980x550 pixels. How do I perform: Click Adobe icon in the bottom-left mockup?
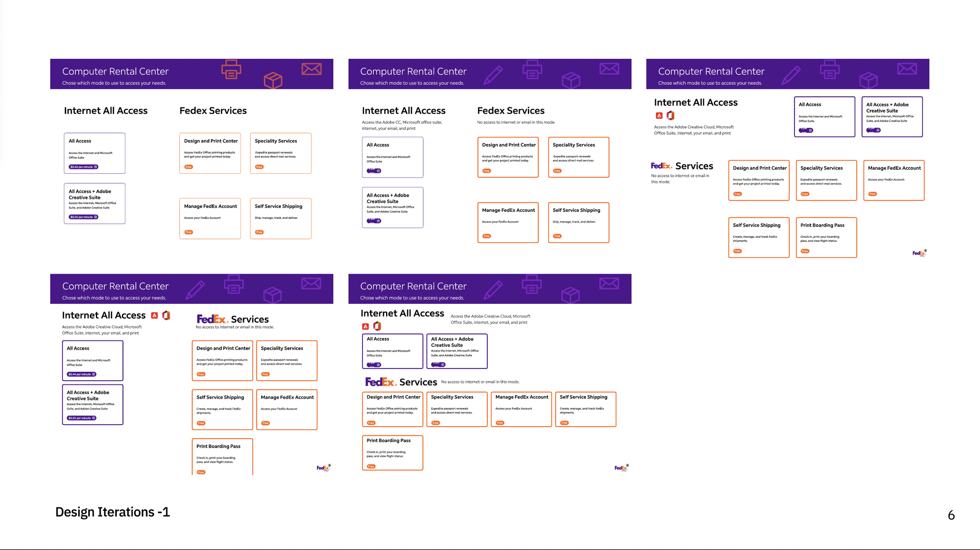click(154, 316)
